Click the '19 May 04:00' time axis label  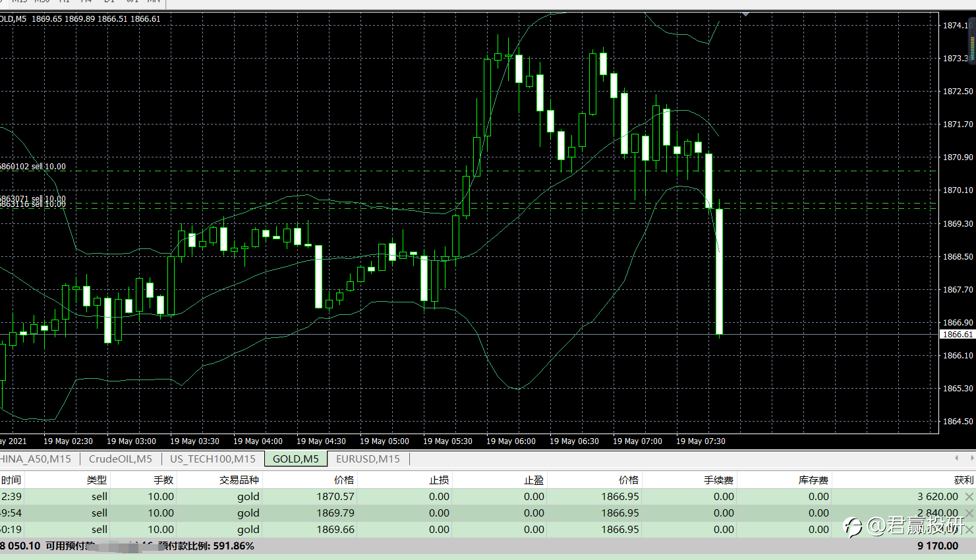point(258,441)
